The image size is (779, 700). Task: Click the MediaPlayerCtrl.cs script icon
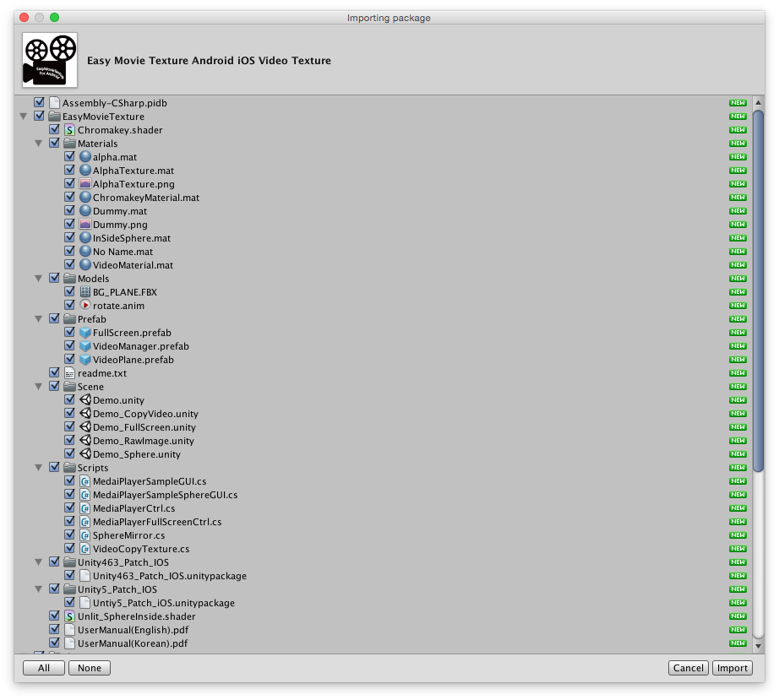click(x=85, y=507)
